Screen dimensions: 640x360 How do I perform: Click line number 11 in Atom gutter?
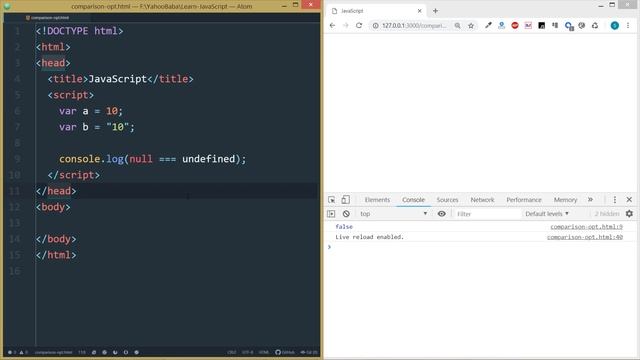pyautogui.click(x=14, y=191)
